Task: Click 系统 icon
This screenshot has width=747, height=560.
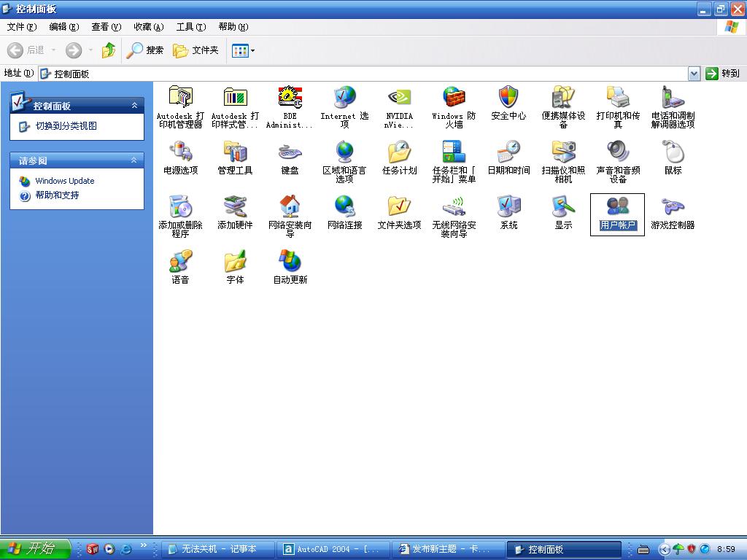Action: click(508, 206)
